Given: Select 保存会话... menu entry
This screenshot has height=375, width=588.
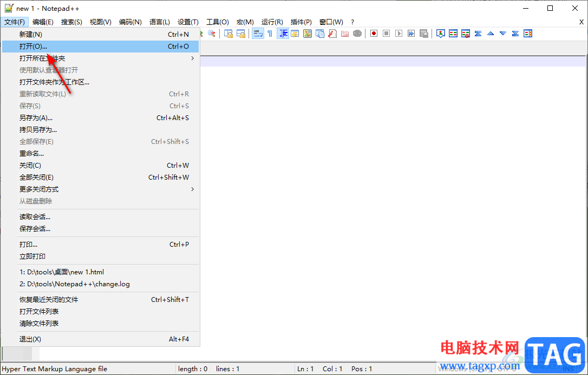Looking at the screenshot, I should (x=101, y=229).
